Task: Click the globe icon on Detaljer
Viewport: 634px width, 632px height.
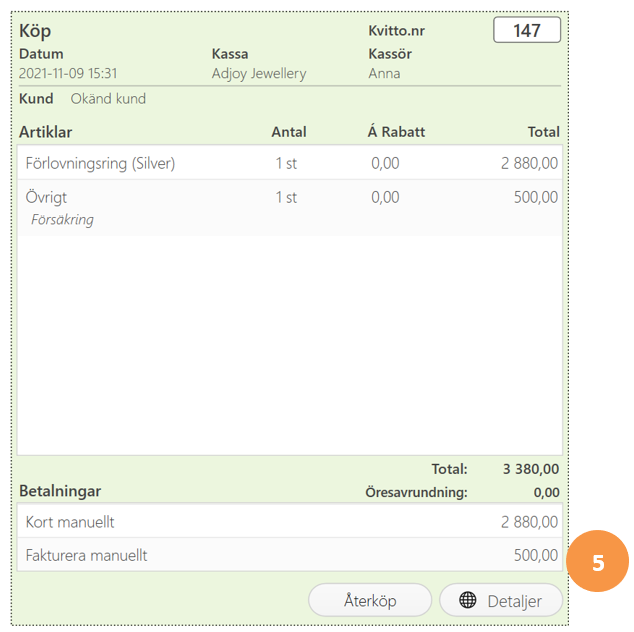Action: tap(467, 600)
